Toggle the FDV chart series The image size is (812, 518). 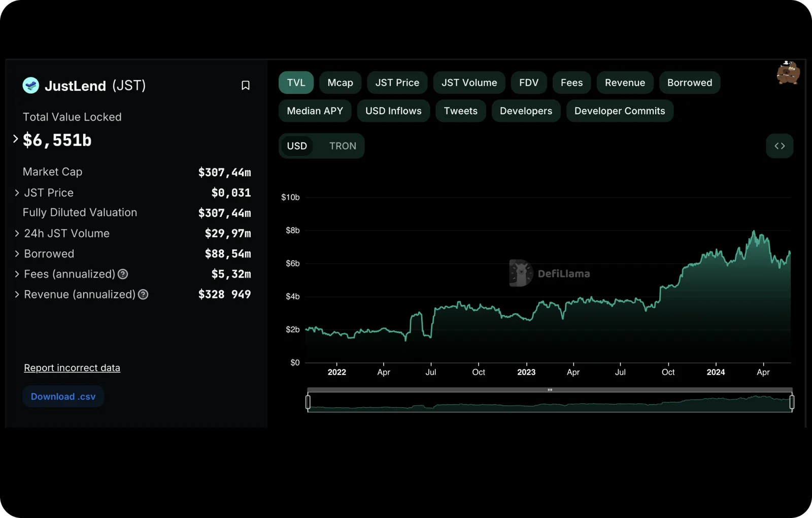528,83
